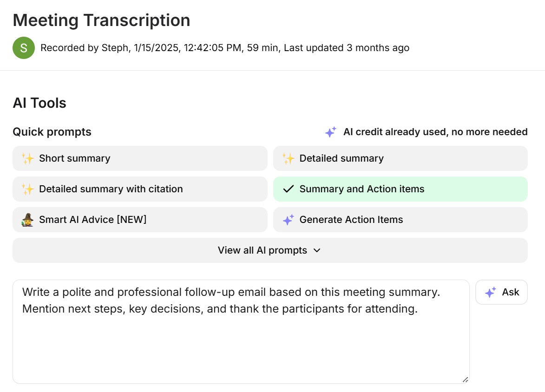This screenshot has width=545, height=392.
Task: Click the sparkles icon on Generate Action Items
Action: pyautogui.click(x=288, y=219)
